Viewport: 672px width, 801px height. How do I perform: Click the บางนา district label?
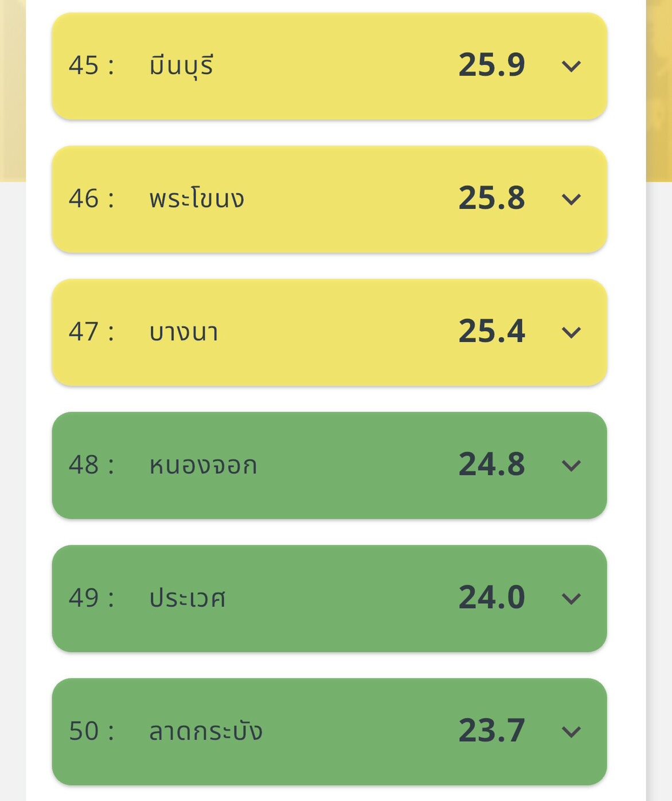coord(183,332)
